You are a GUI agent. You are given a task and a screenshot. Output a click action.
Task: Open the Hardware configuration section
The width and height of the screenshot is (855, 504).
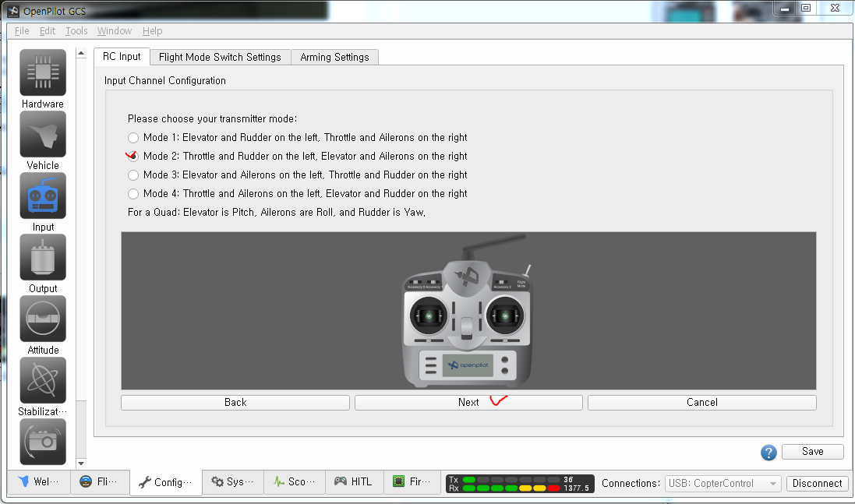pos(43,72)
